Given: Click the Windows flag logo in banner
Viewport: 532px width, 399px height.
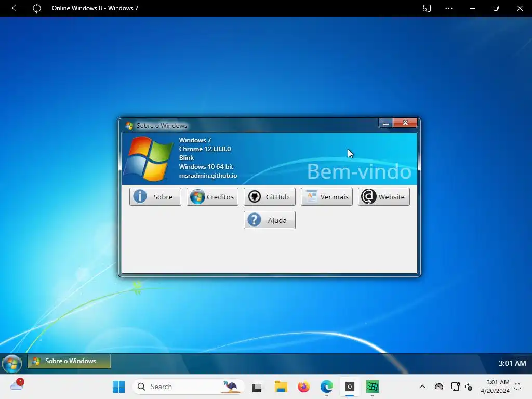Looking at the screenshot, I should click(148, 158).
